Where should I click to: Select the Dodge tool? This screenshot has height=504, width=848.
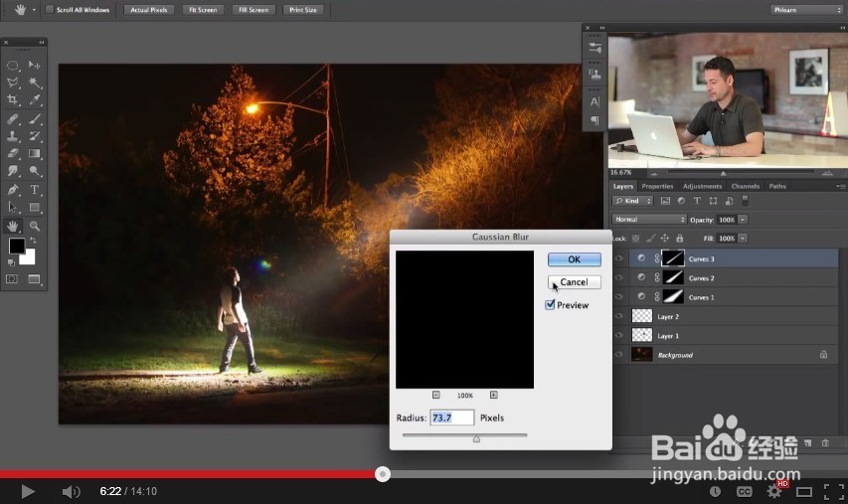[35, 171]
